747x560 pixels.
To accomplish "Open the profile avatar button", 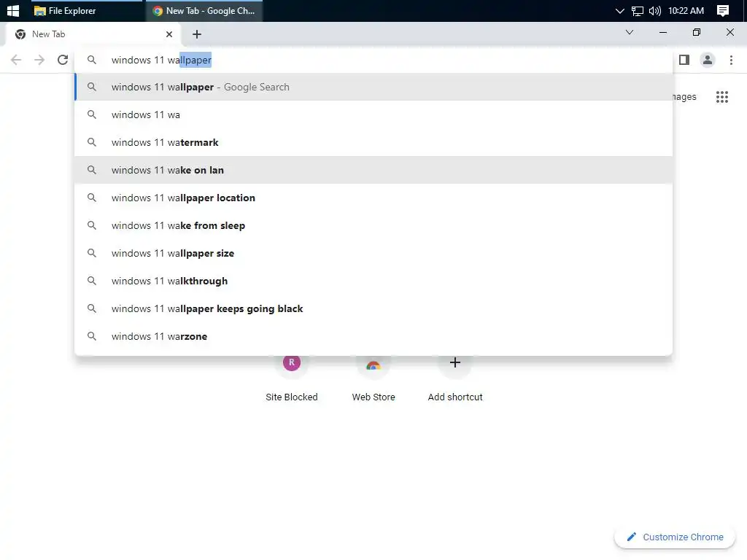I will pyautogui.click(x=708, y=60).
